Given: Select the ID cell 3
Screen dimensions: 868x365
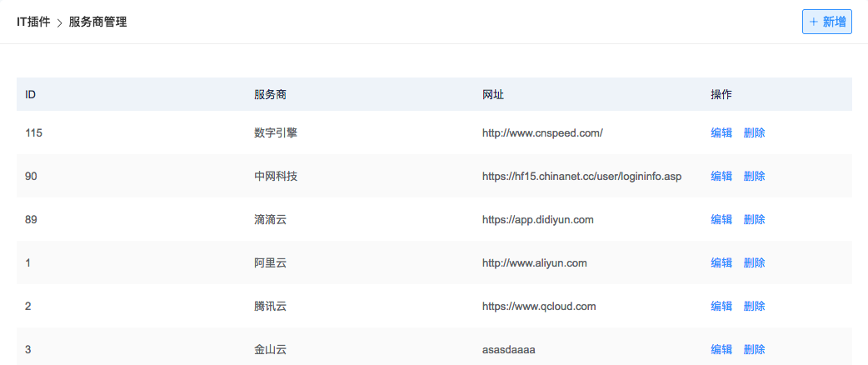Looking at the screenshot, I should (x=28, y=349).
